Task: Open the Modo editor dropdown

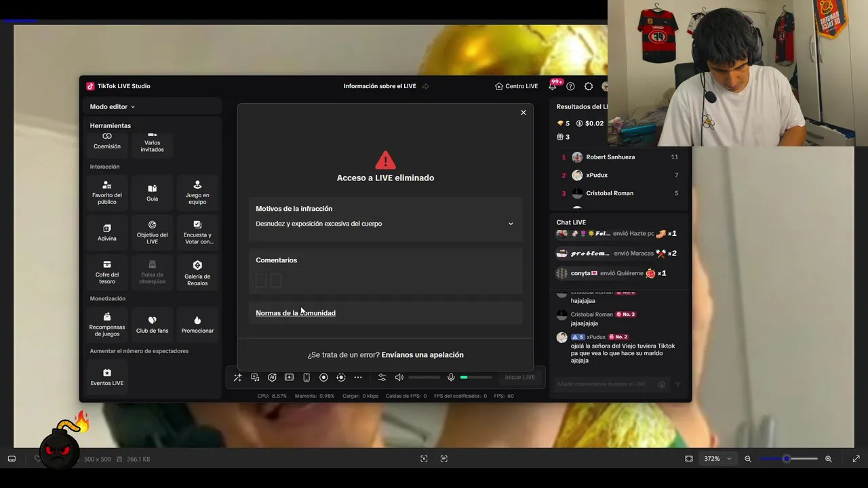Action: point(113,107)
